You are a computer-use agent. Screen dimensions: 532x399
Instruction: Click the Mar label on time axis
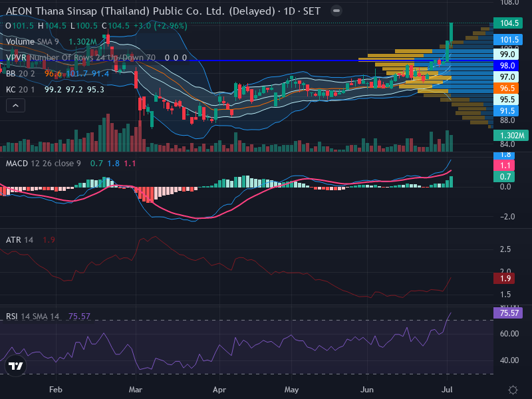pos(136,390)
